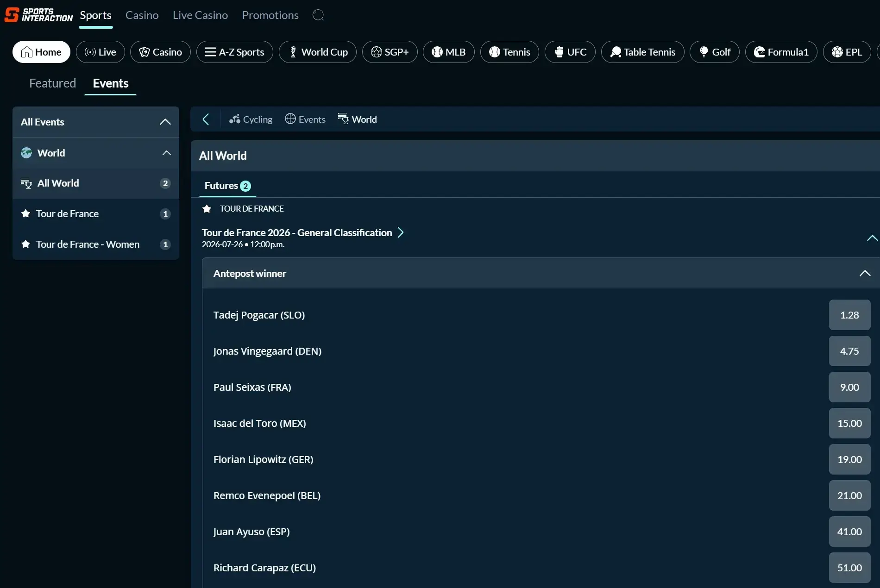Bet on Isaac del Toro at 15.00
This screenshot has height=588, width=880.
click(849, 423)
